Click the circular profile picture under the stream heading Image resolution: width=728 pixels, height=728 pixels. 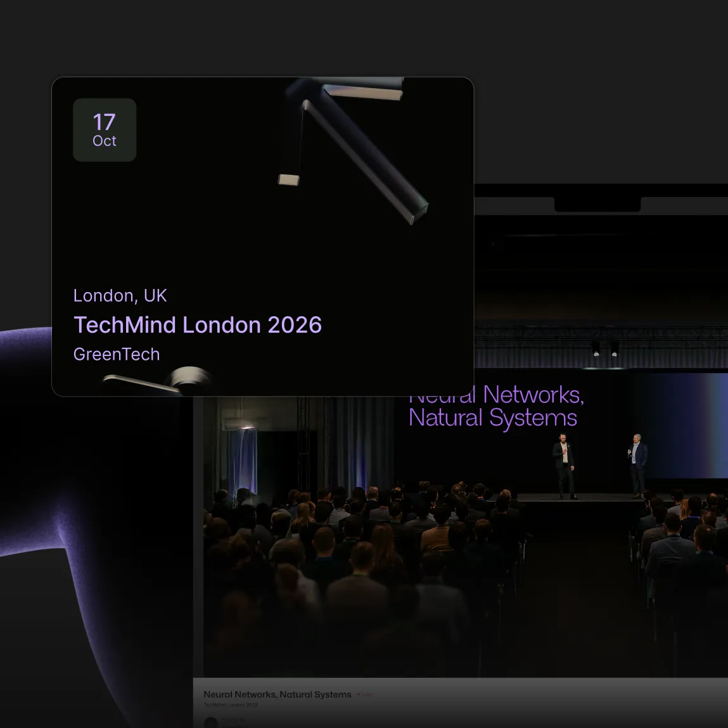coord(211,722)
